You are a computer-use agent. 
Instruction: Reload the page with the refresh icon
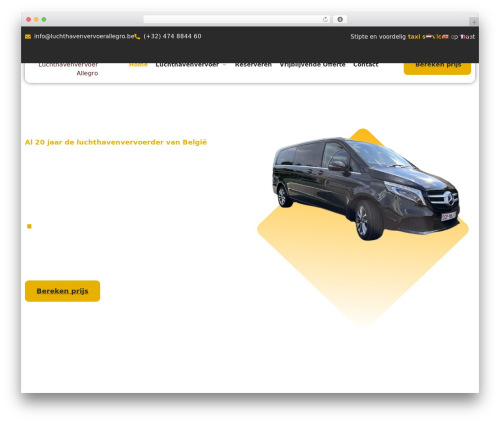[x=325, y=19]
